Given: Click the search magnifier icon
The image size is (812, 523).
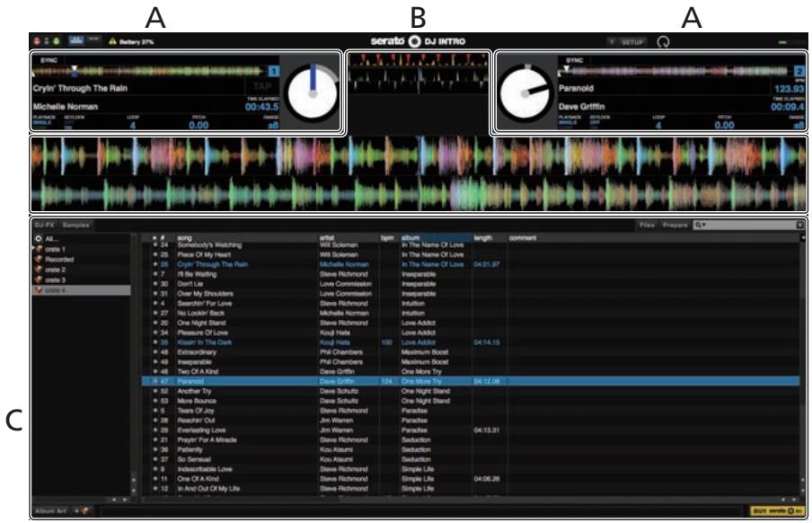Looking at the screenshot, I should (x=699, y=225).
